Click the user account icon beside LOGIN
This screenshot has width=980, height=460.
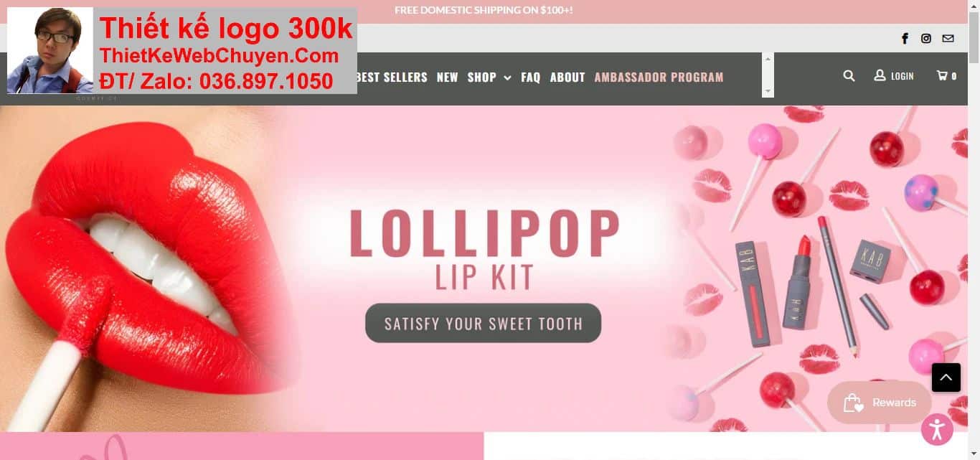tap(880, 75)
